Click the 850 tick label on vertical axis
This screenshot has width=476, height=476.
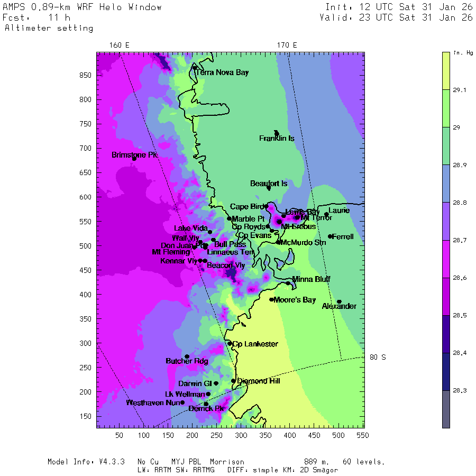click(85, 75)
